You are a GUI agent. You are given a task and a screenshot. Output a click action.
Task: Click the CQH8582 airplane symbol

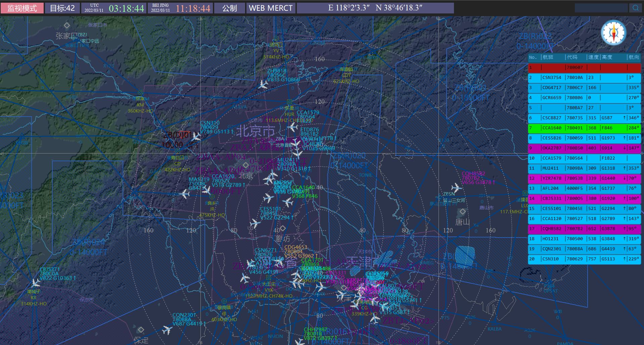pyautogui.click(x=456, y=187)
